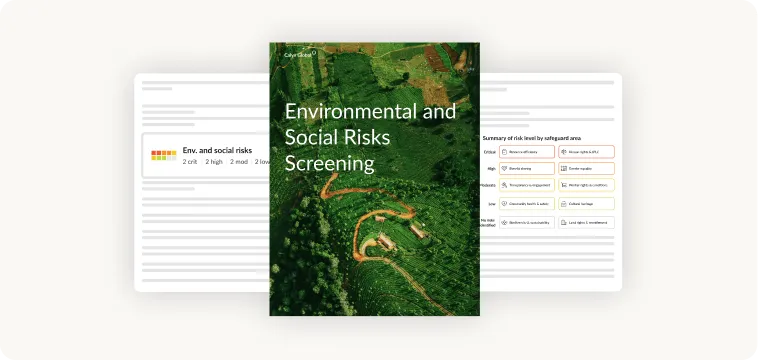
Task: Click the 'Low' risk level row label
Action: coord(492,204)
